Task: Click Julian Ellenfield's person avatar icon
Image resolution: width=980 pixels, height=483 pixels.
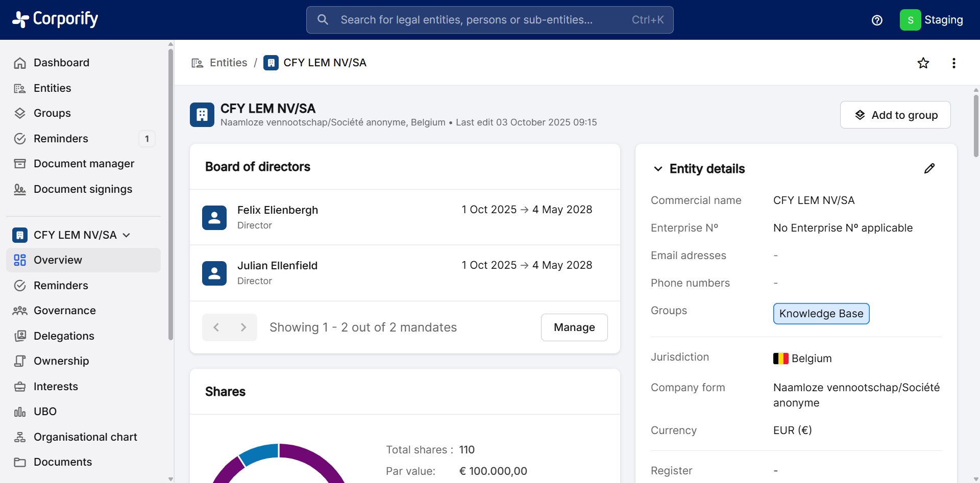Action: point(214,273)
